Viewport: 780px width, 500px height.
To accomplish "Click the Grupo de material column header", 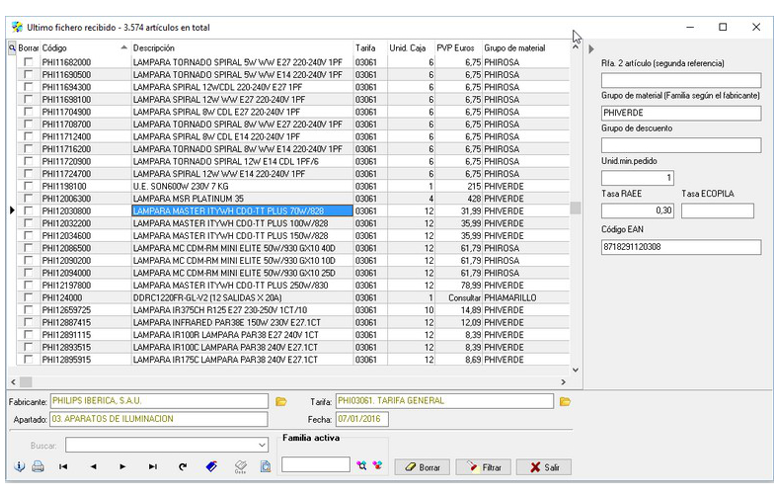I will pos(526,48).
